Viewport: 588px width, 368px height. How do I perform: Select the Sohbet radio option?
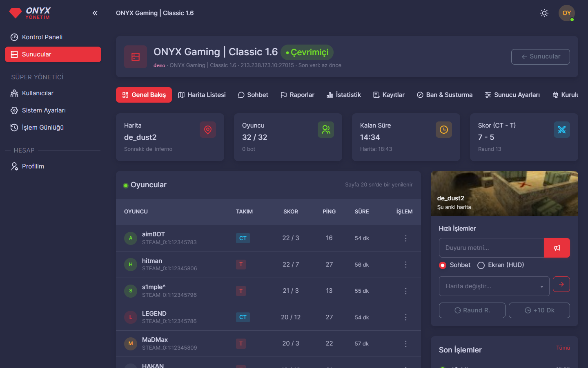443,265
